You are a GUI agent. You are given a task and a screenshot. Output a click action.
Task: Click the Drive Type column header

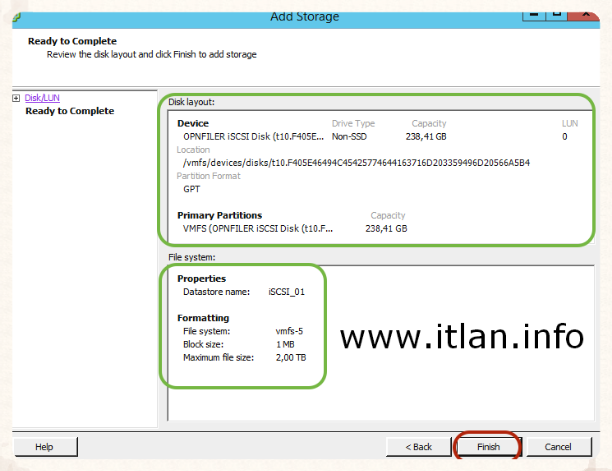[x=353, y=123]
